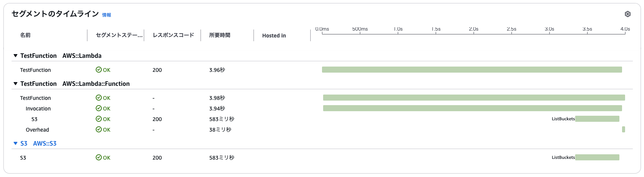Collapse the S3 AWS::S3 segment group
The height and width of the screenshot is (177, 644).
coord(16,143)
